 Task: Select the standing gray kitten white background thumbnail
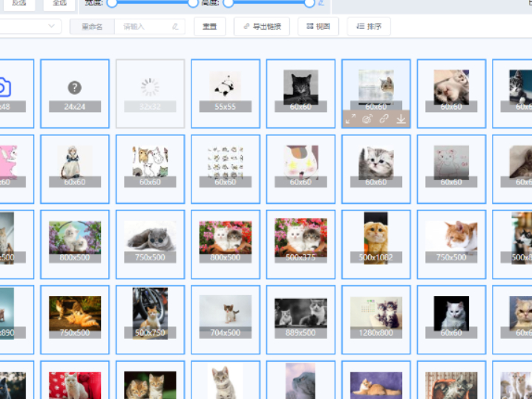[x=226, y=380]
